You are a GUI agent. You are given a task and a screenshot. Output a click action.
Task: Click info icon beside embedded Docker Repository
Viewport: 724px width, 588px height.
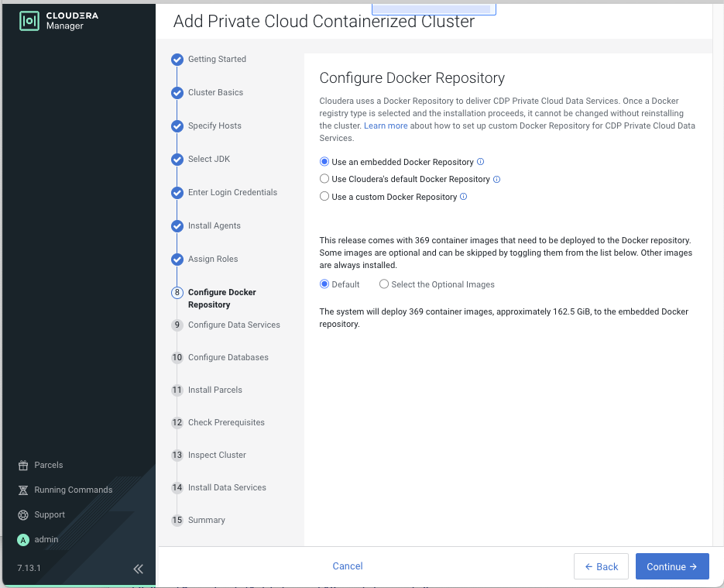pos(481,162)
